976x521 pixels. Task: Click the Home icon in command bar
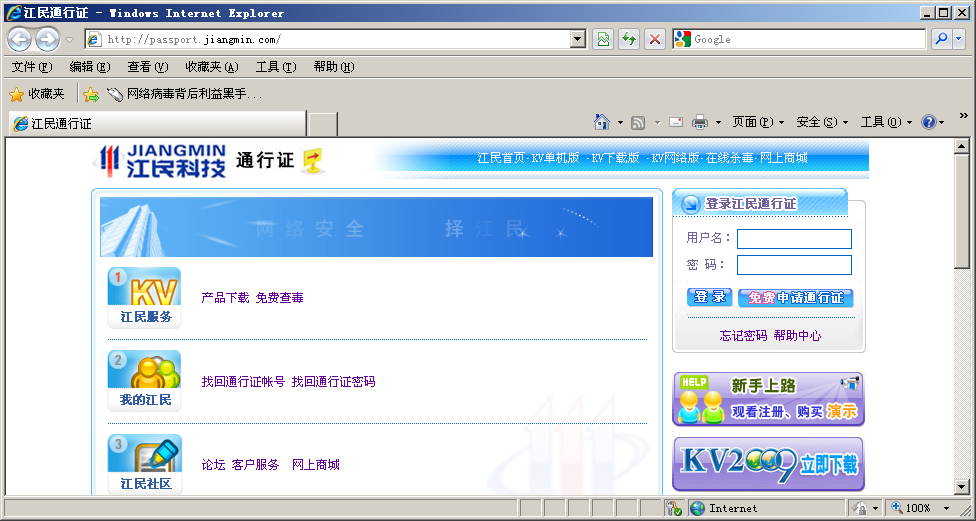[x=601, y=122]
